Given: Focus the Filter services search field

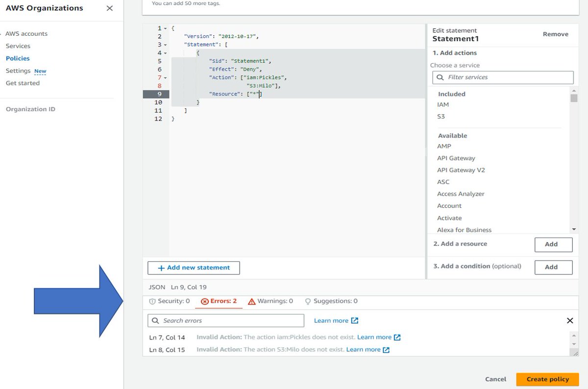Looking at the screenshot, I should click(503, 77).
